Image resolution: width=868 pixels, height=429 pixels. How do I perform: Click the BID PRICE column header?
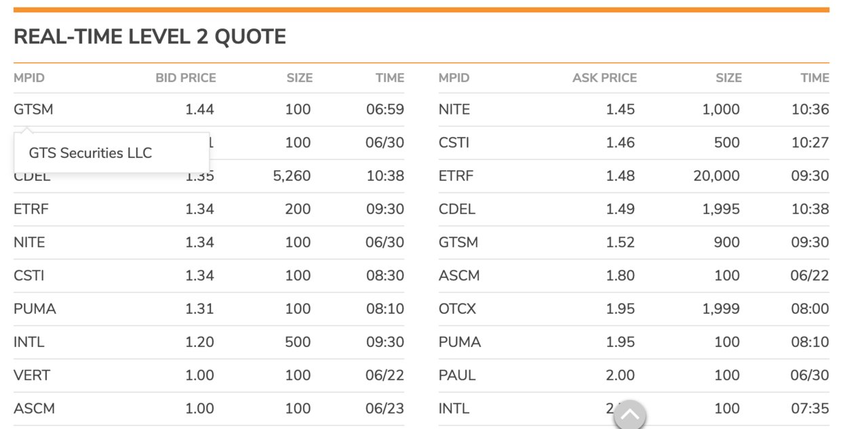[x=186, y=78]
